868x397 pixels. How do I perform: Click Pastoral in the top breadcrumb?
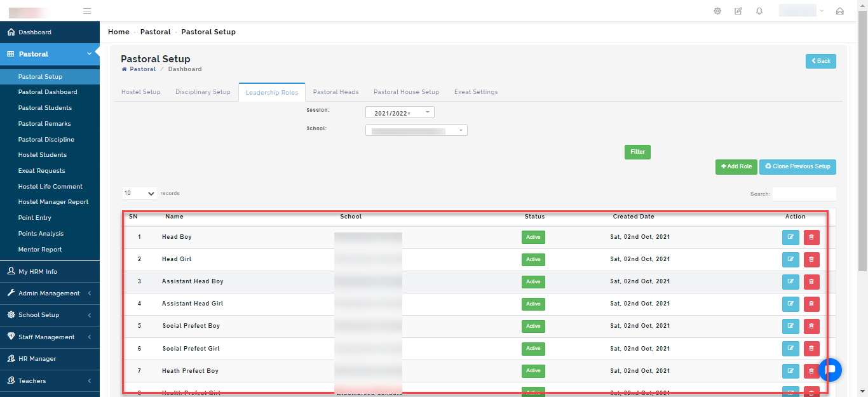click(156, 32)
